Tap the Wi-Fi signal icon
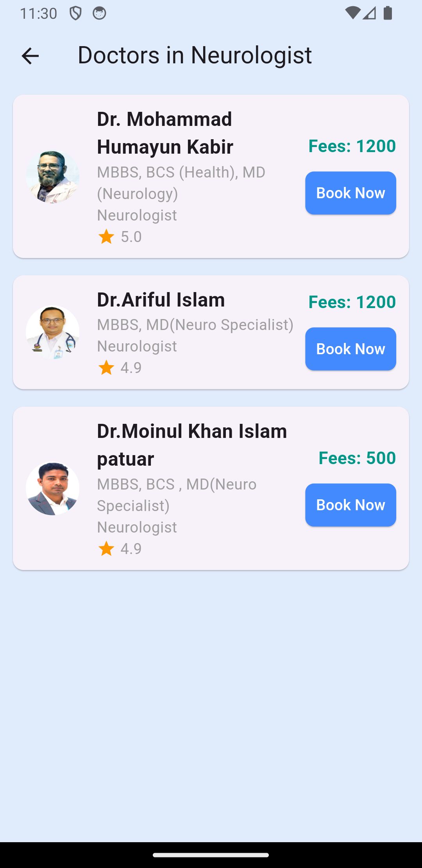The image size is (422, 868). [x=352, y=13]
